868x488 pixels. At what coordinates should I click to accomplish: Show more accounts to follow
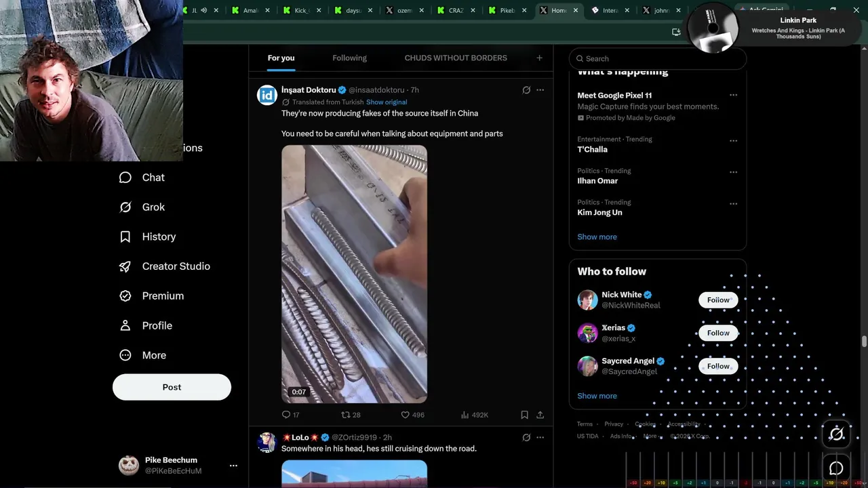pos(597,396)
